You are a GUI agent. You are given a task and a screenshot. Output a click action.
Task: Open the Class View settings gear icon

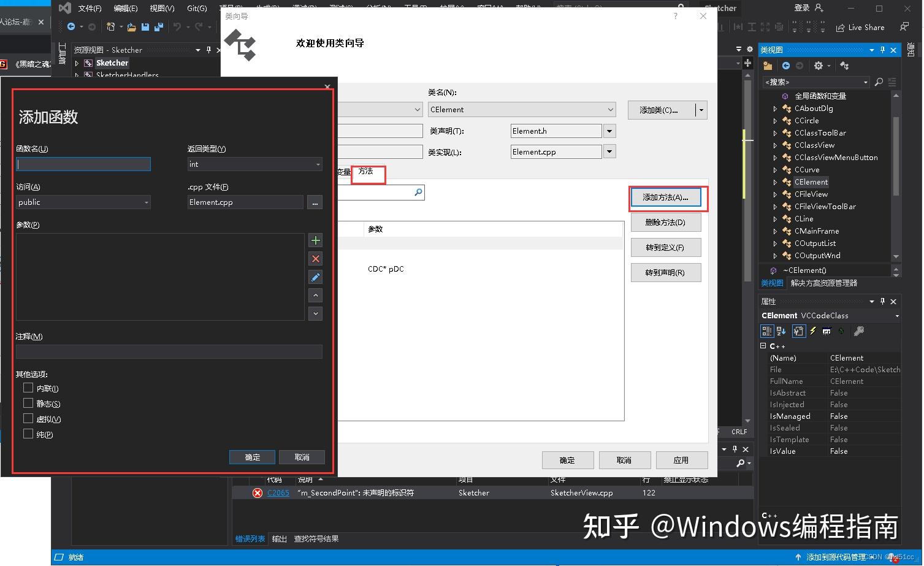pos(818,66)
